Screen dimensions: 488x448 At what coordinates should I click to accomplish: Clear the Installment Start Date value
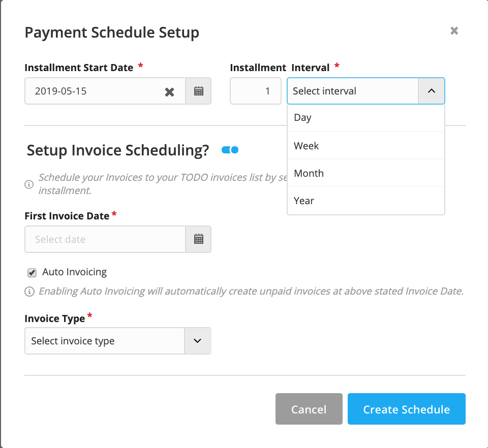pos(169,91)
